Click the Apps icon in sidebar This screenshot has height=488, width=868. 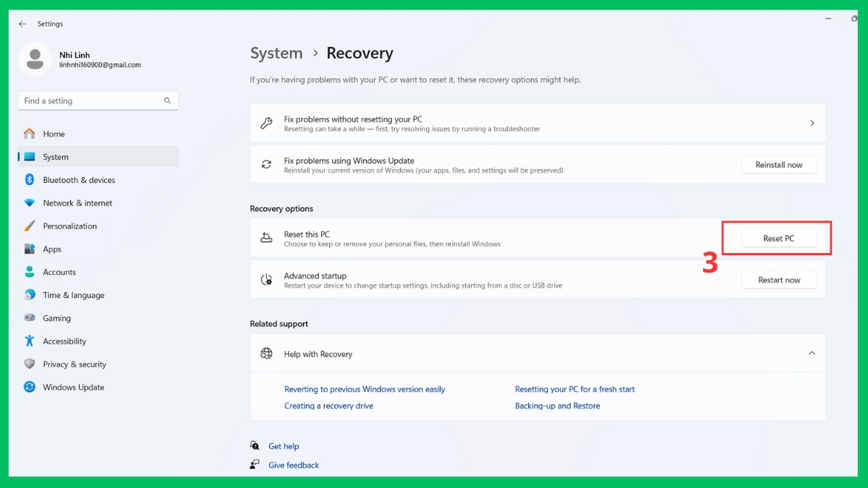tap(30, 249)
